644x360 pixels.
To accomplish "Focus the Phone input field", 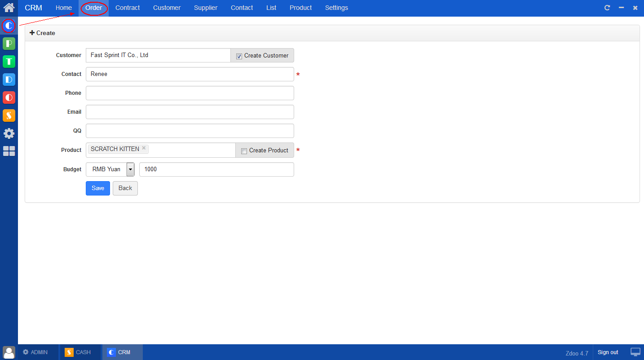I will [x=190, y=93].
